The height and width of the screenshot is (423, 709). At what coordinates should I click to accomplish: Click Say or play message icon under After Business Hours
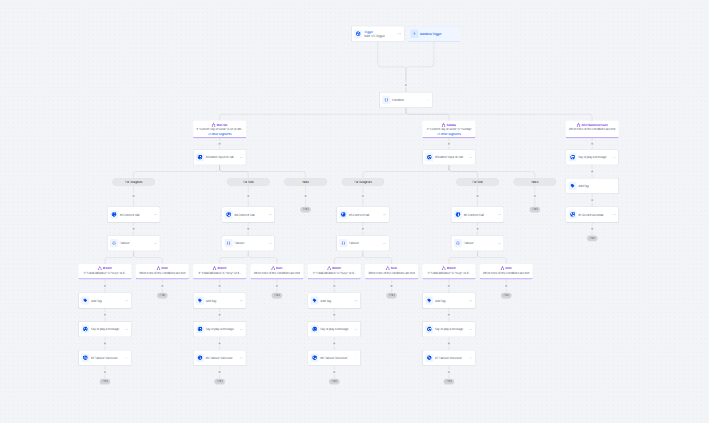(572, 157)
